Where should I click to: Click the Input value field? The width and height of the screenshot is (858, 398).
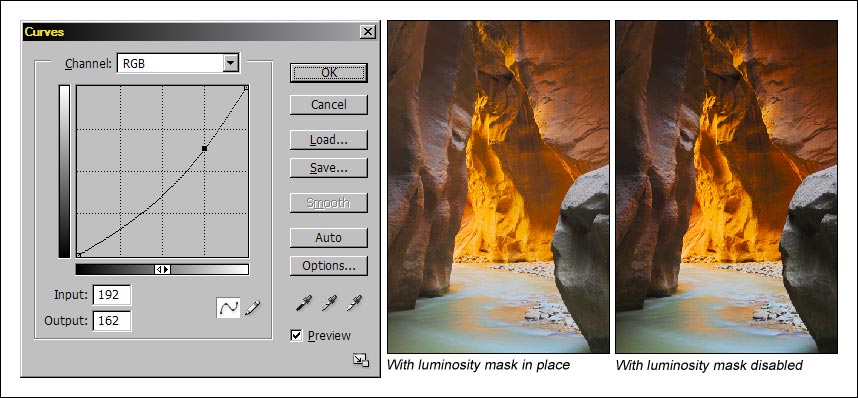(112, 295)
